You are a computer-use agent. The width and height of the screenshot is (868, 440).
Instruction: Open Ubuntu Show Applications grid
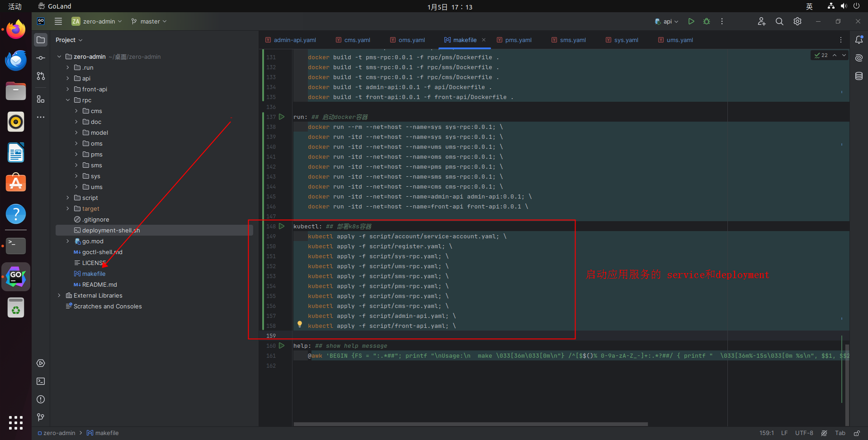tap(16, 423)
